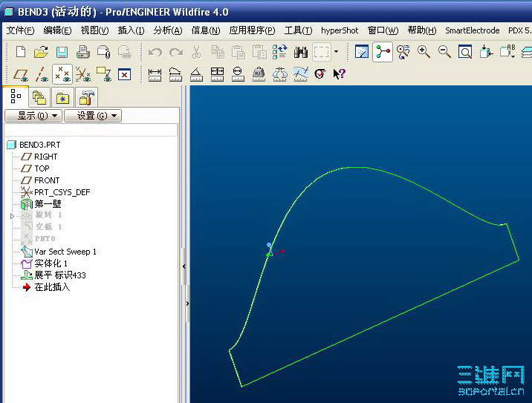
Task: Switch to the Connections tab
Action: [86, 98]
